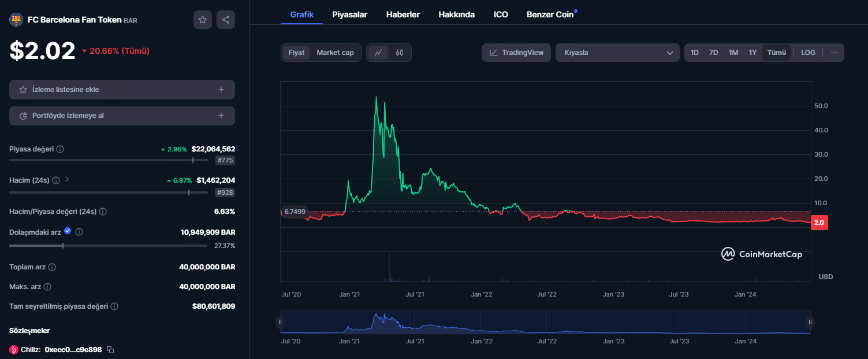Click the 0xecc0...c9e898 contract address
This screenshot has height=359, width=868.
pos(73,350)
